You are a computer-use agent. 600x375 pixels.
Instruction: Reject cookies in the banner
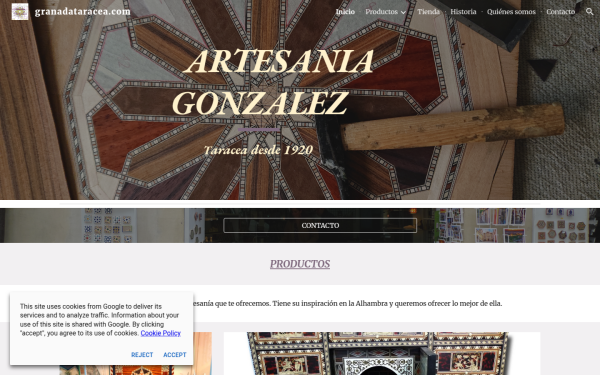pos(142,355)
